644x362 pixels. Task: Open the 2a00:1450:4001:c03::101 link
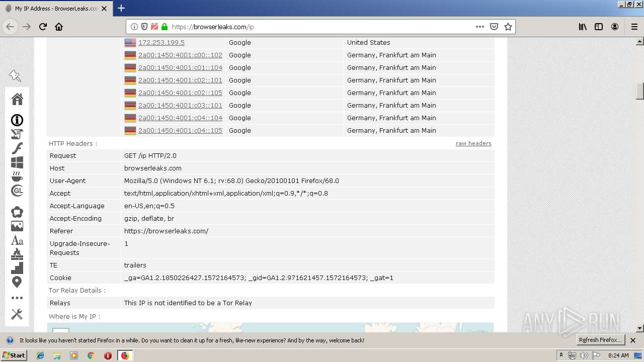click(180, 105)
